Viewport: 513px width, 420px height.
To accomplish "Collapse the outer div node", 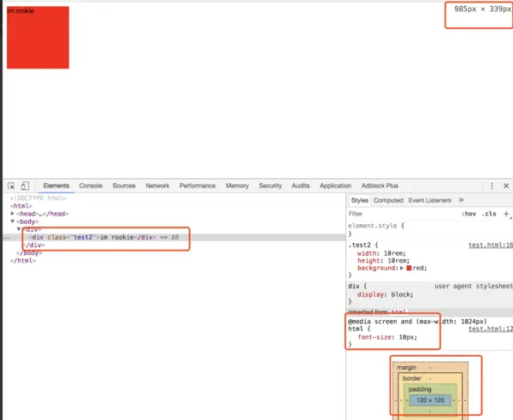I will [x=19, y=229].
